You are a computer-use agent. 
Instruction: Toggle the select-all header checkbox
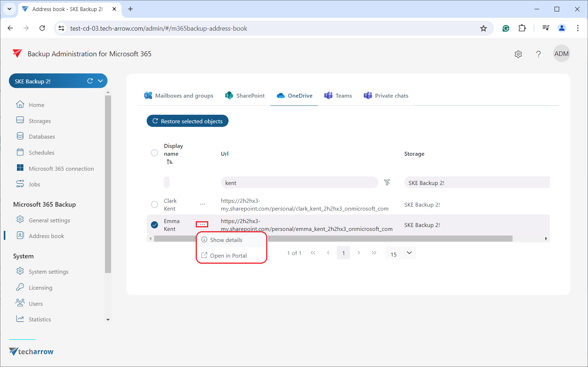point(154,153)
